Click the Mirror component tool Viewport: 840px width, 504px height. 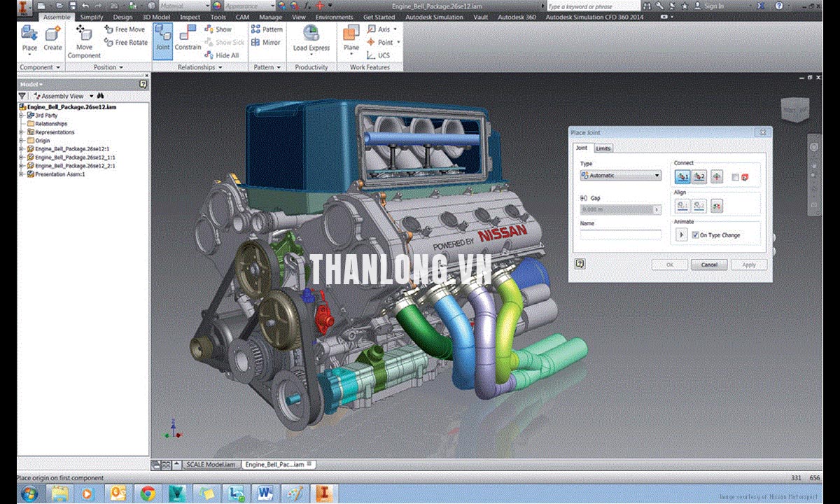pos(266,43)
